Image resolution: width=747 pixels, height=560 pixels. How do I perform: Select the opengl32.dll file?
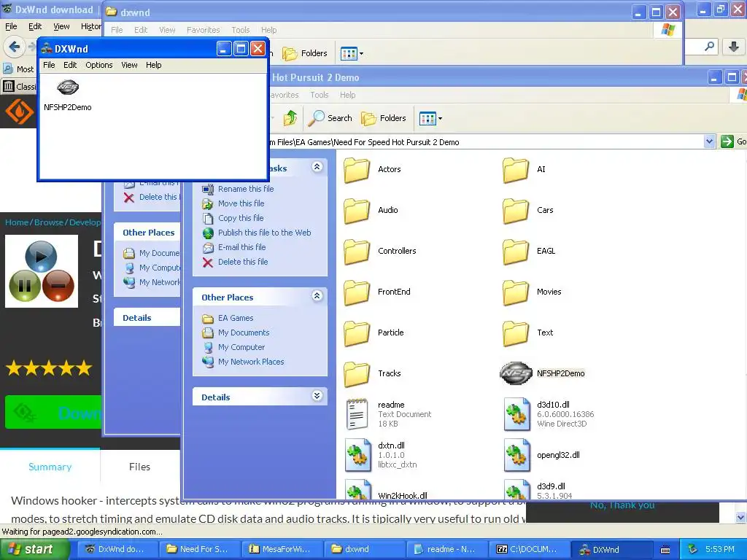[542, 455]
